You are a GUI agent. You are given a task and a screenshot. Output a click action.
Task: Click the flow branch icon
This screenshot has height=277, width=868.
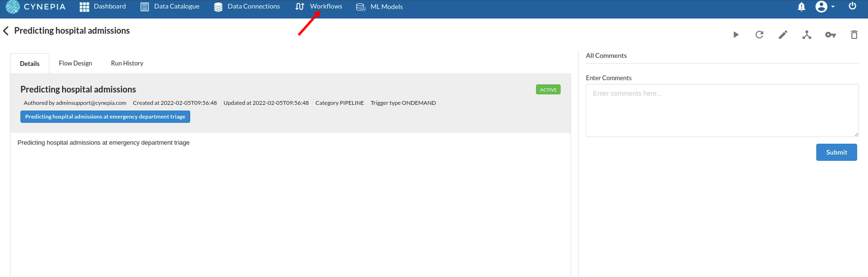coord(807,35)
